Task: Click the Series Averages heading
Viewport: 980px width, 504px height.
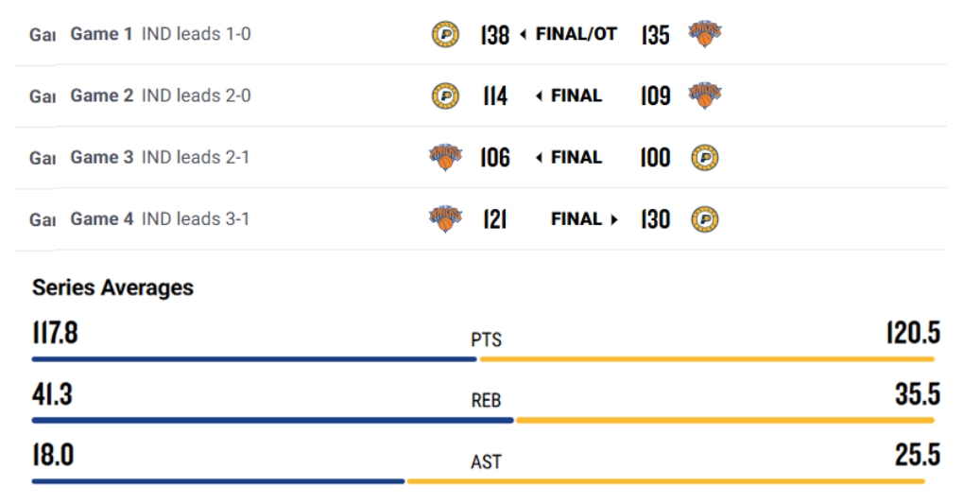Action: [113, 287]
